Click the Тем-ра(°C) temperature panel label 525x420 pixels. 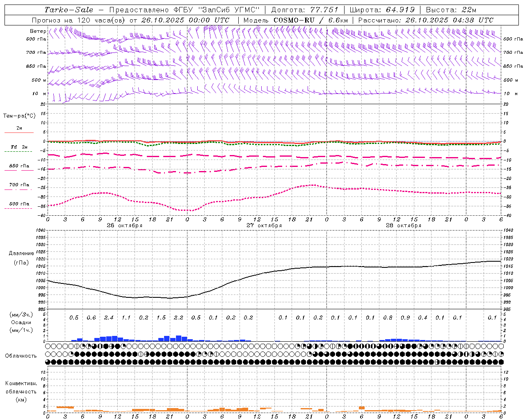[x=19, y=116]
